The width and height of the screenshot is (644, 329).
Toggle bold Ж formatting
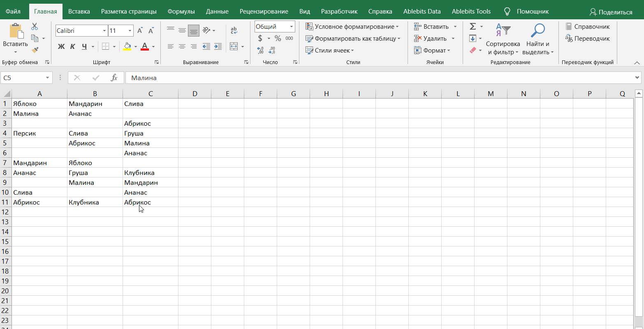[61, 46]
